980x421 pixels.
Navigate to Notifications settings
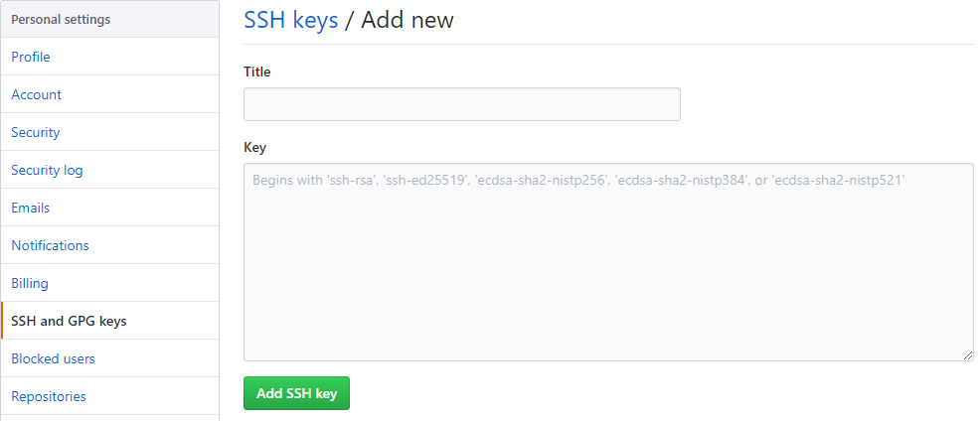tap(50, 245)
